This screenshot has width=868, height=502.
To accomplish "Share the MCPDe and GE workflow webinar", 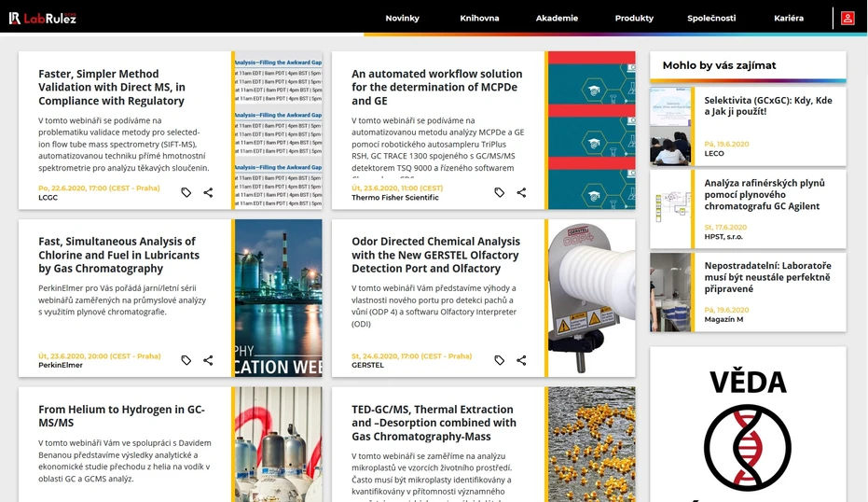I will [521, 192].
